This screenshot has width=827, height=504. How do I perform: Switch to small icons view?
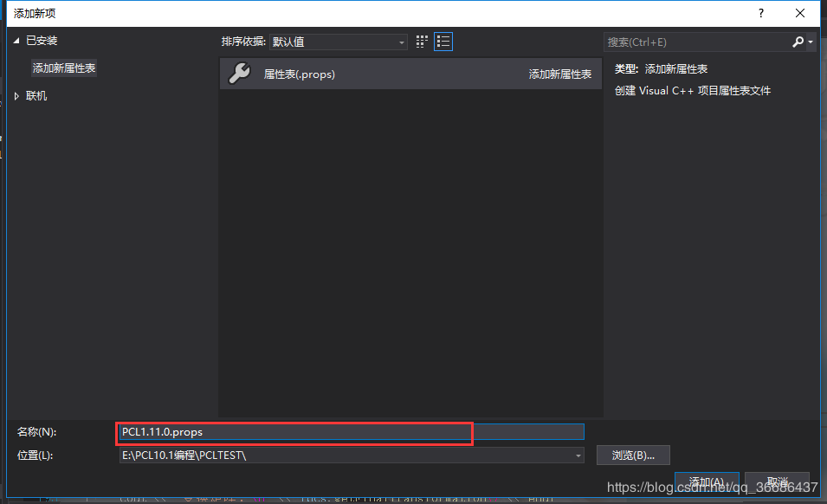pyautogui.click(x=422, y=41)
